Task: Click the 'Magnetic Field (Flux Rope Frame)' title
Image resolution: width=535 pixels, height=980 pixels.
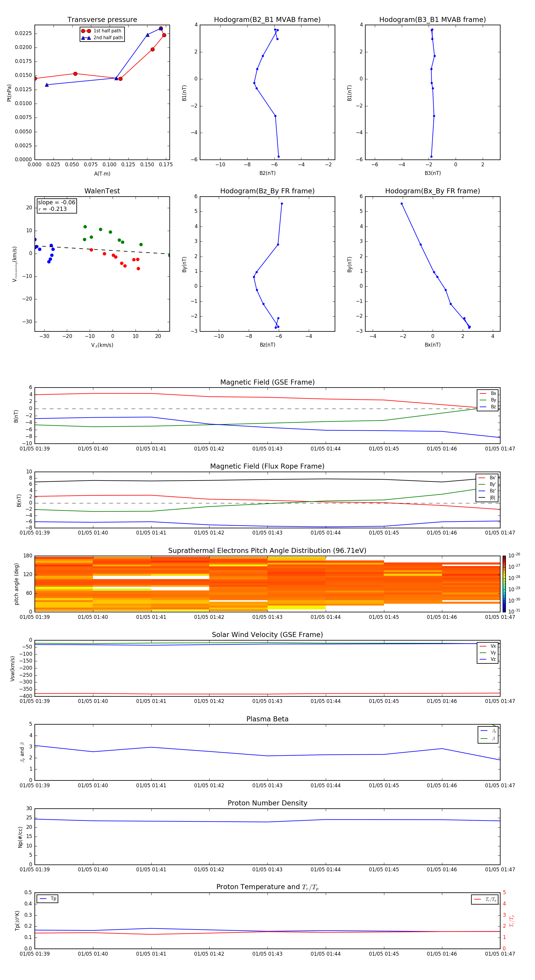Action: (x=267, y=467)
